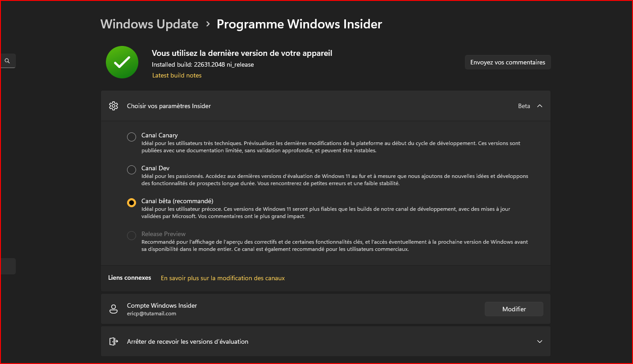The image size is (633, 364).
Task: Click the search magnifier icon
Action: pos(7,60)
